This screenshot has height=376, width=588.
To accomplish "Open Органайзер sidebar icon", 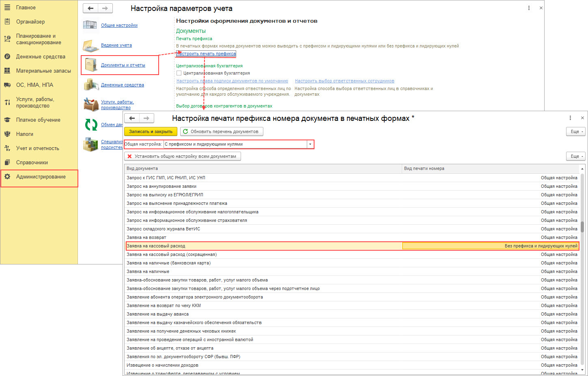I will (7, 21).
